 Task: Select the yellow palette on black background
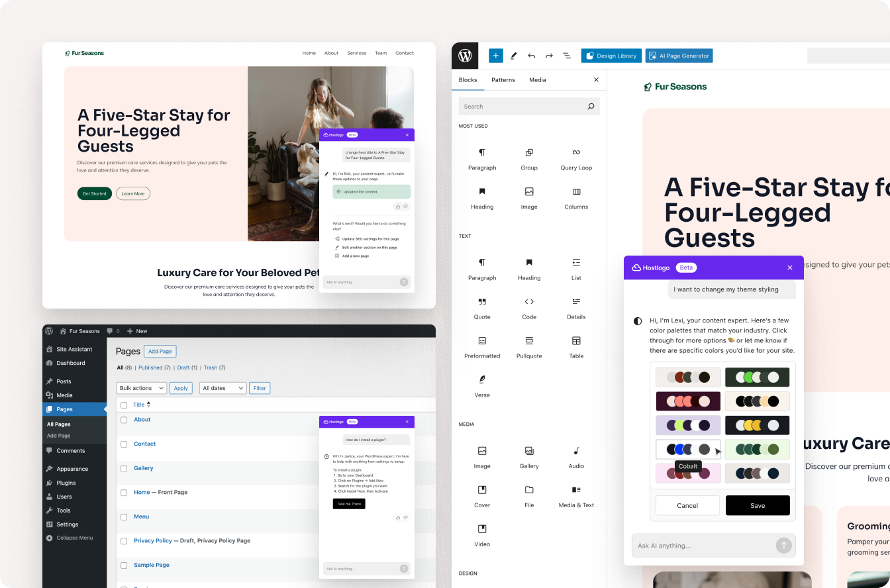pos(758,425)
